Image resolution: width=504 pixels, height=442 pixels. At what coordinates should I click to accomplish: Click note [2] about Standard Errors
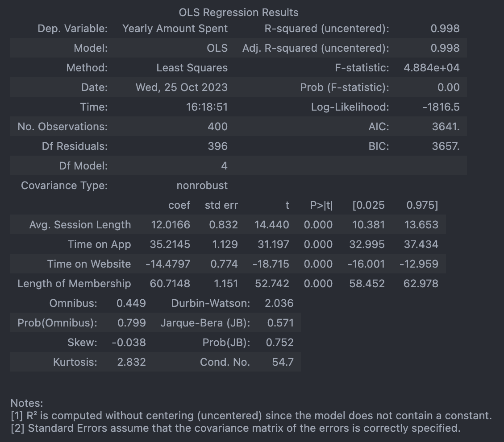click(235, 428)
